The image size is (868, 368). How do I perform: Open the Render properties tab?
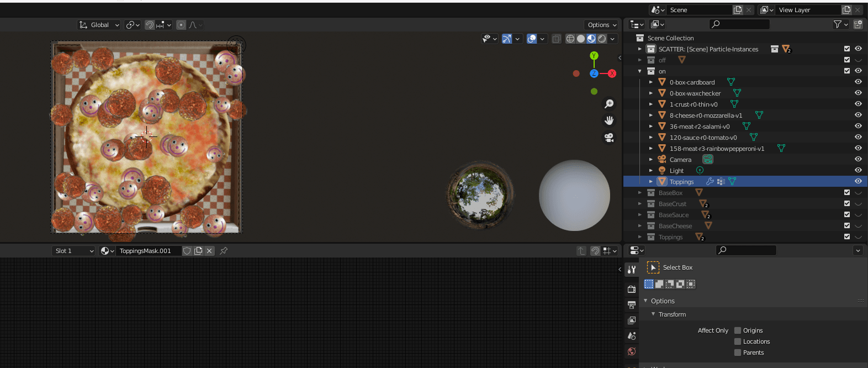click(x=632, y=289)
